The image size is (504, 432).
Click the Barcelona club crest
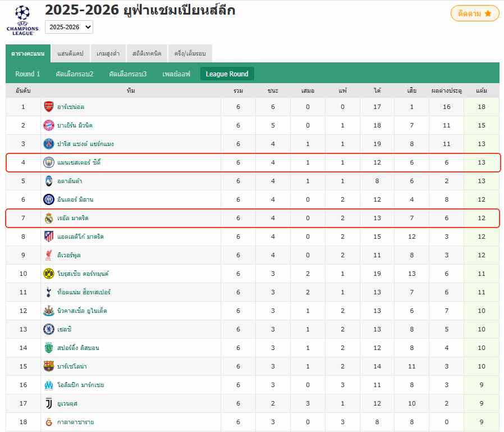pyautogui.click(x=49, y=366)
